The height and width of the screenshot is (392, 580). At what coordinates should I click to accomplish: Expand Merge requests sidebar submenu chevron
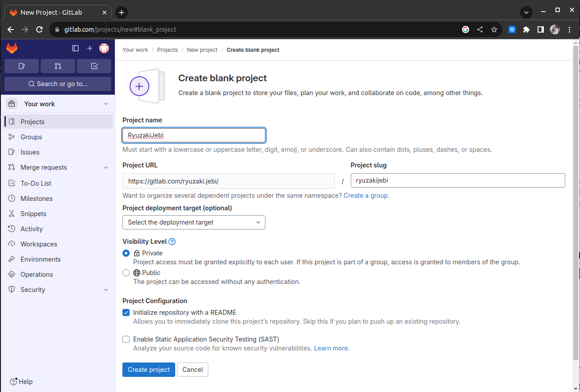coord(106,167)
